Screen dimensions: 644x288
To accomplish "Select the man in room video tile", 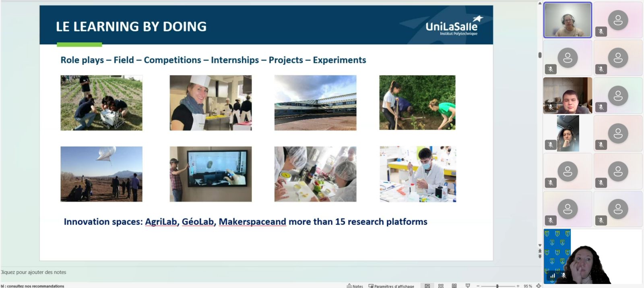I will pos(568,95).
